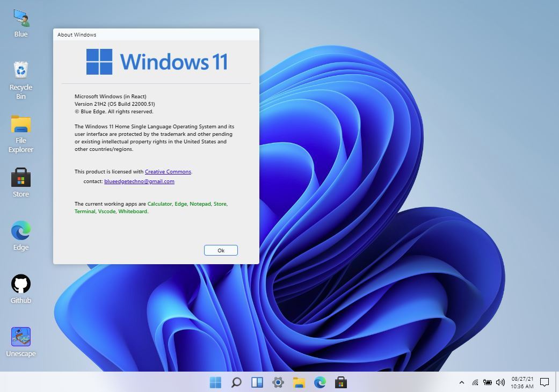Click the Windows 11 logo in dialog
The image size is (559, 392).
tap(157, 62)
